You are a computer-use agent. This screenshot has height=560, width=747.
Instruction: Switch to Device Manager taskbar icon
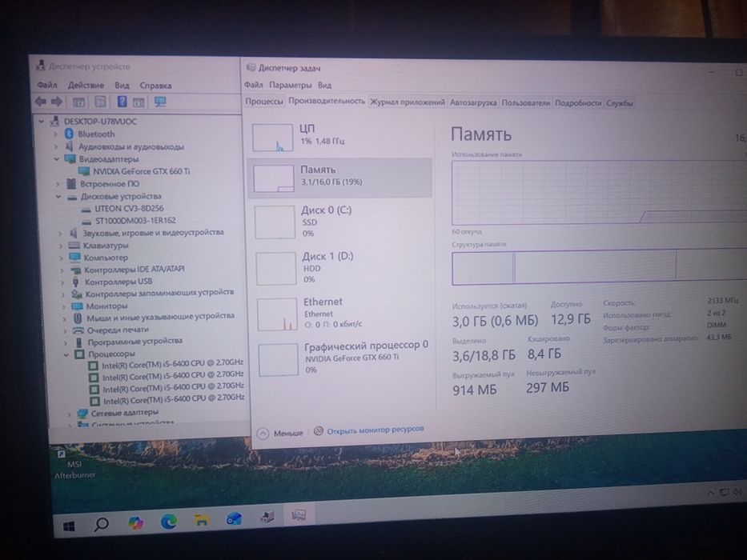point(267,517)
